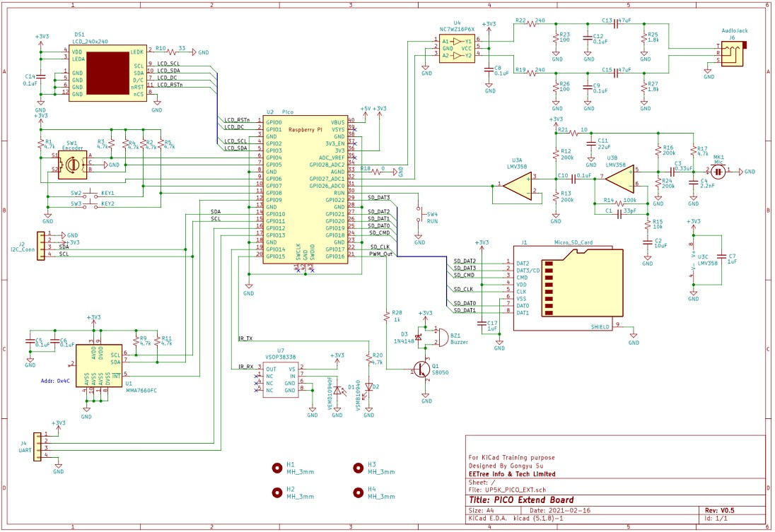775x532 pixels.
Task: Select the 1N4148 diode D3
Action: click(x=418, y=338)
